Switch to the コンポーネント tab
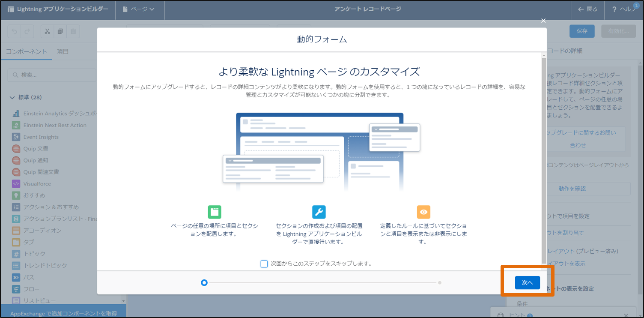 (26, 51)
